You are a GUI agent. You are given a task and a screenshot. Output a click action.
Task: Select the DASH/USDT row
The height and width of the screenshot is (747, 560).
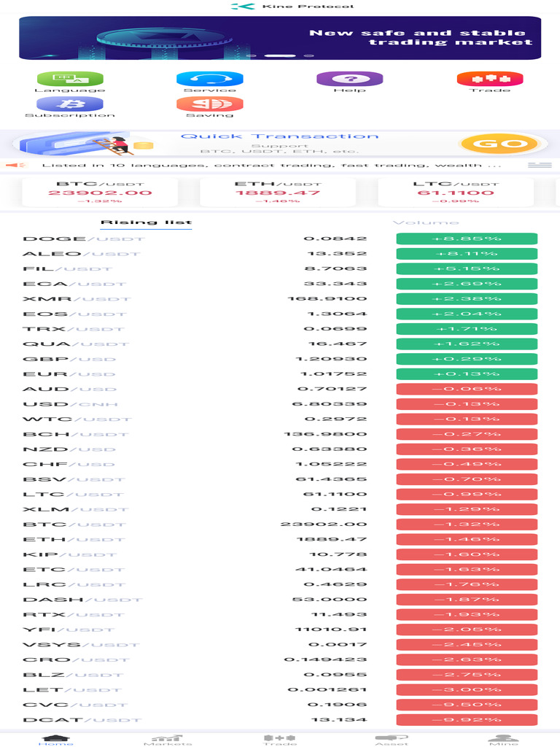click(x=280, y=600)
